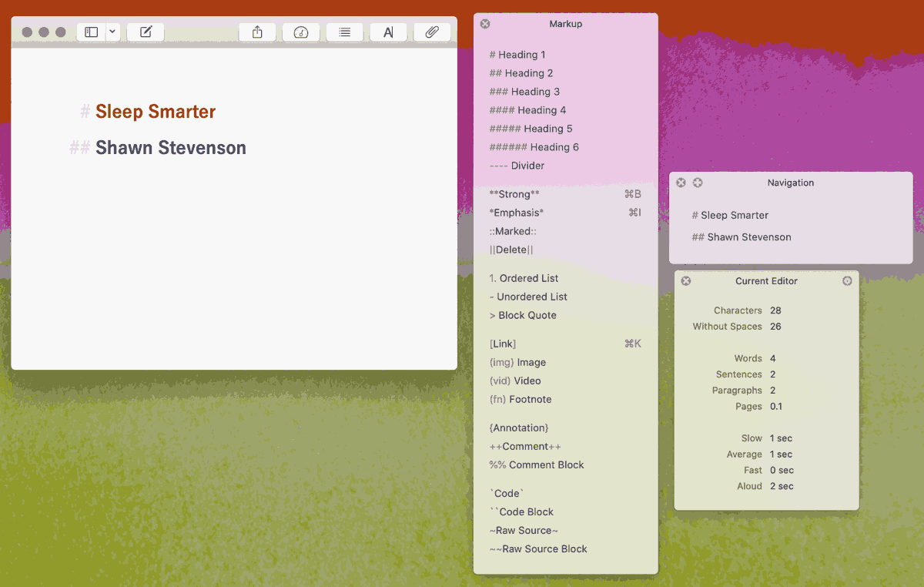
Task: Show navigation list icon in toolbar
Action: click(x=345, y=32)
